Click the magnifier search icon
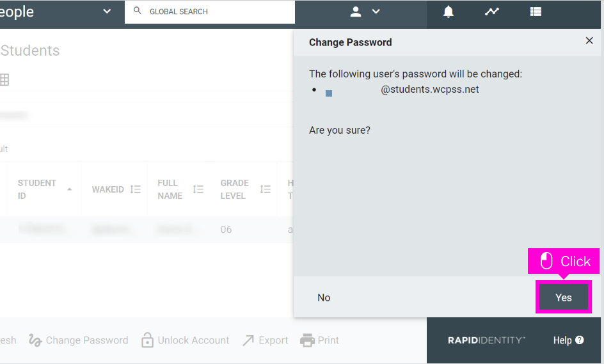This screenshot has width=604, height=364. (x=137, y=10)
